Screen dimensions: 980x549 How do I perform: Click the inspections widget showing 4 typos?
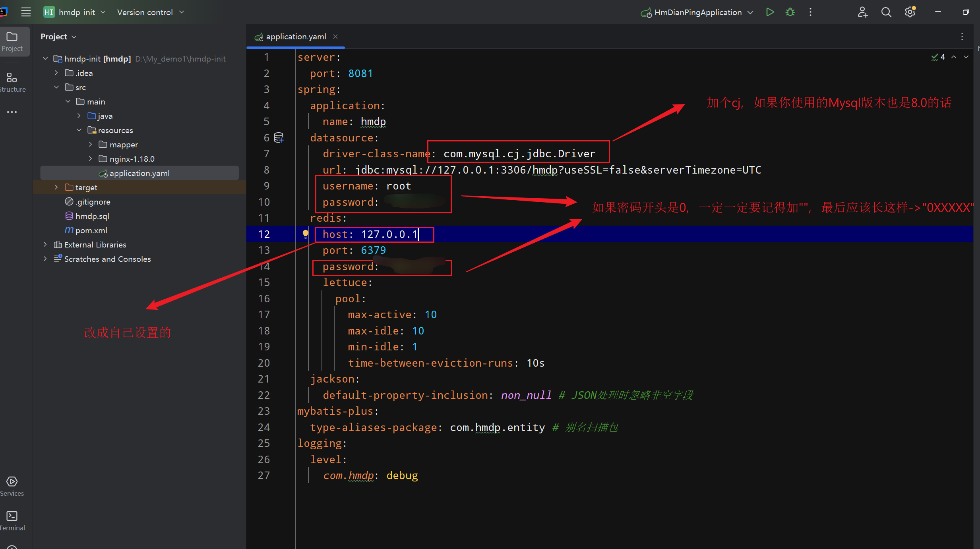click(938, 57)
